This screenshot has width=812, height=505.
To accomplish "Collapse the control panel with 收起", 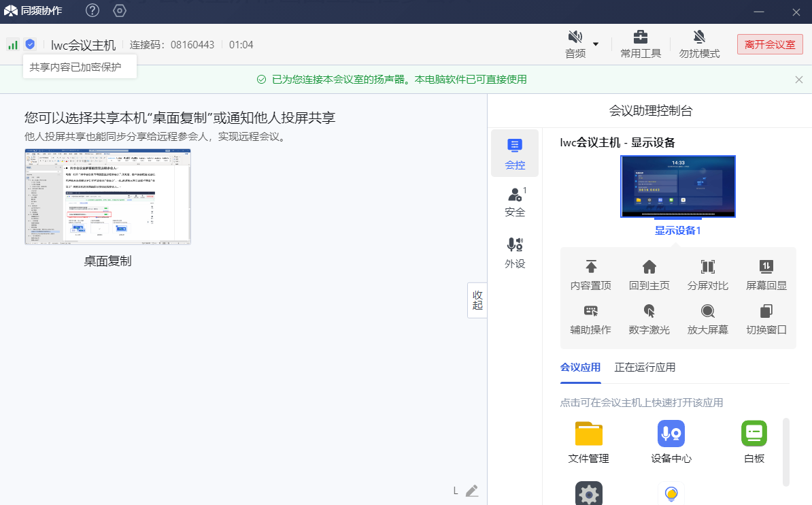I will click(x=477, y=300).
